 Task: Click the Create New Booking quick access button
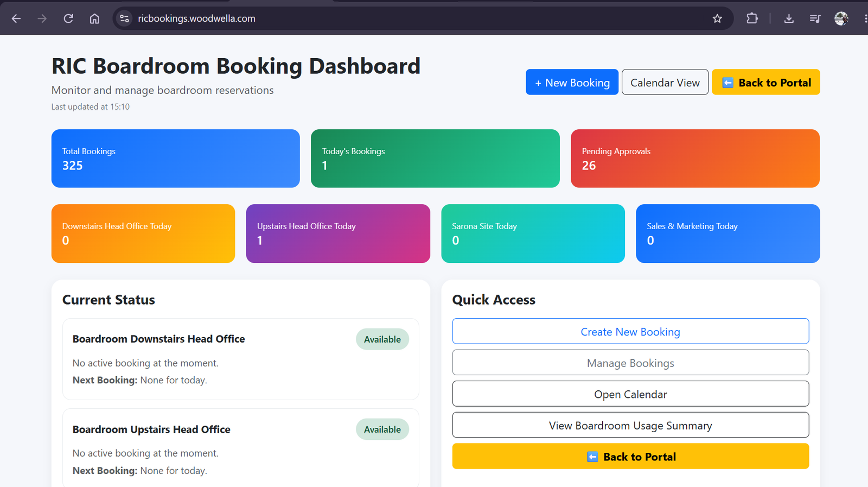coord(630,331)
